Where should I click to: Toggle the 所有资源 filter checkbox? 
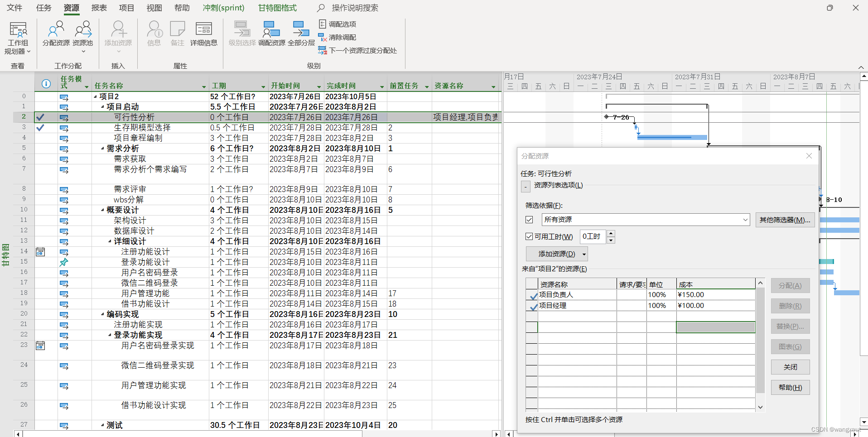pyautogui.click(x=529, y=220)
